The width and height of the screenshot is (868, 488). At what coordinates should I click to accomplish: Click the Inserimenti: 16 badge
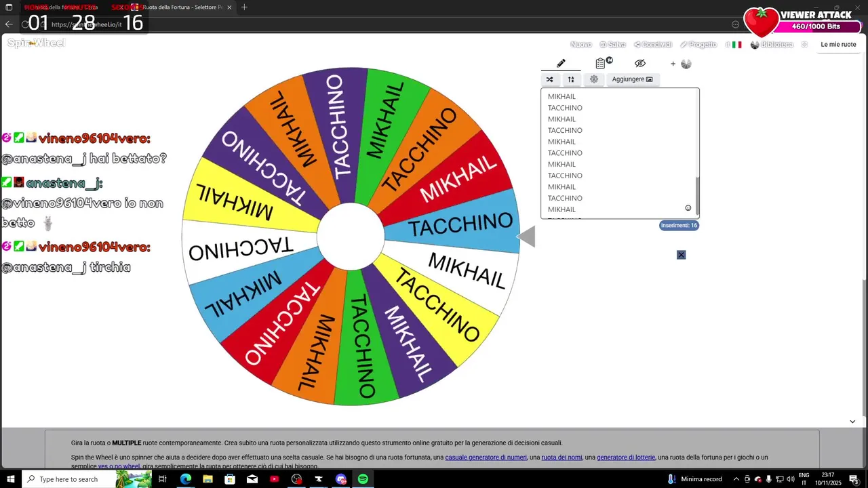click(x=679, y=226)
